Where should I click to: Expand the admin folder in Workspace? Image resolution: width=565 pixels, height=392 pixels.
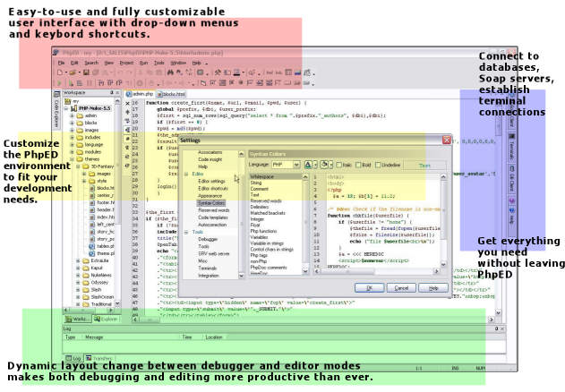tap(72, 115)
